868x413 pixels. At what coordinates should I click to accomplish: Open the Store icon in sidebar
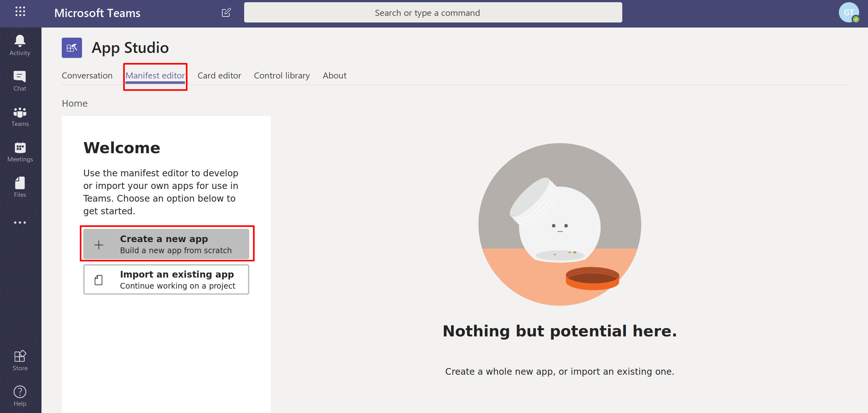coord(20,360)
